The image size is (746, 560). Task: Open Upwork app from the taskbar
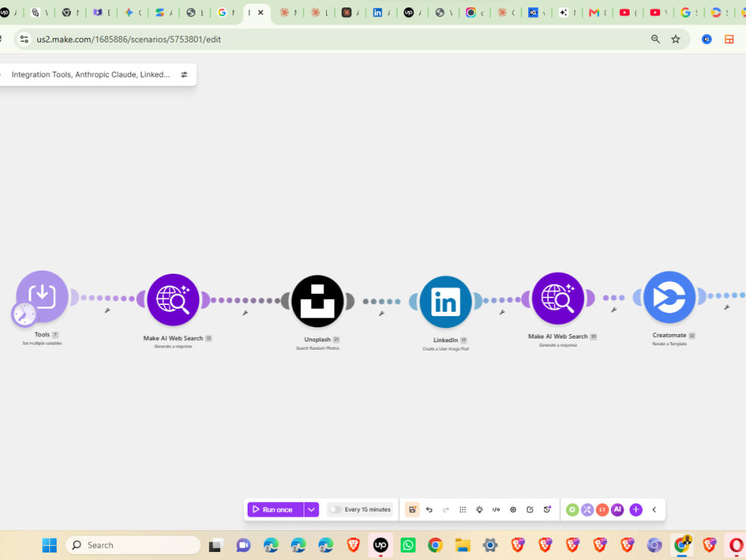(x=380, y=545)
